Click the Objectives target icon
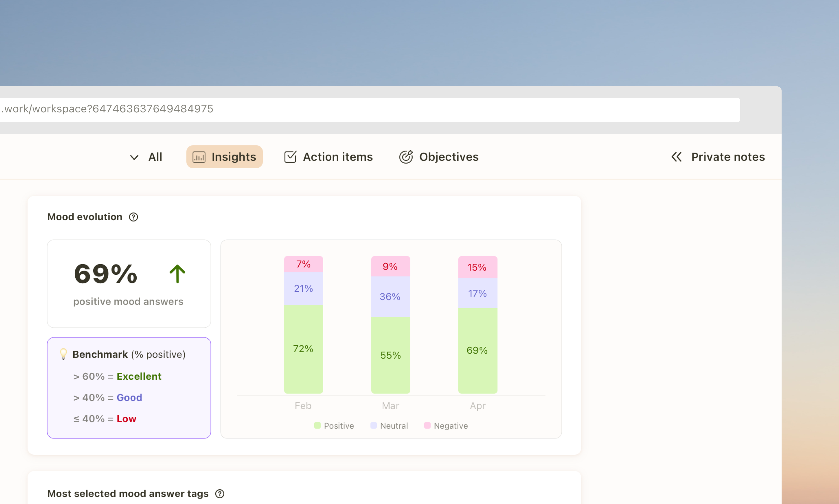Image resolution: width=839 pixels, height=504 pixels. pos(406,157)
